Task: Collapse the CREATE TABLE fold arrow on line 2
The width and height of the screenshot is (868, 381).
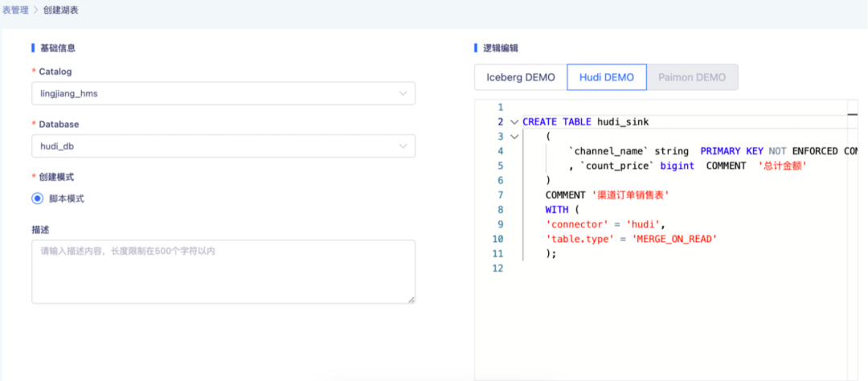Action: 514,122
